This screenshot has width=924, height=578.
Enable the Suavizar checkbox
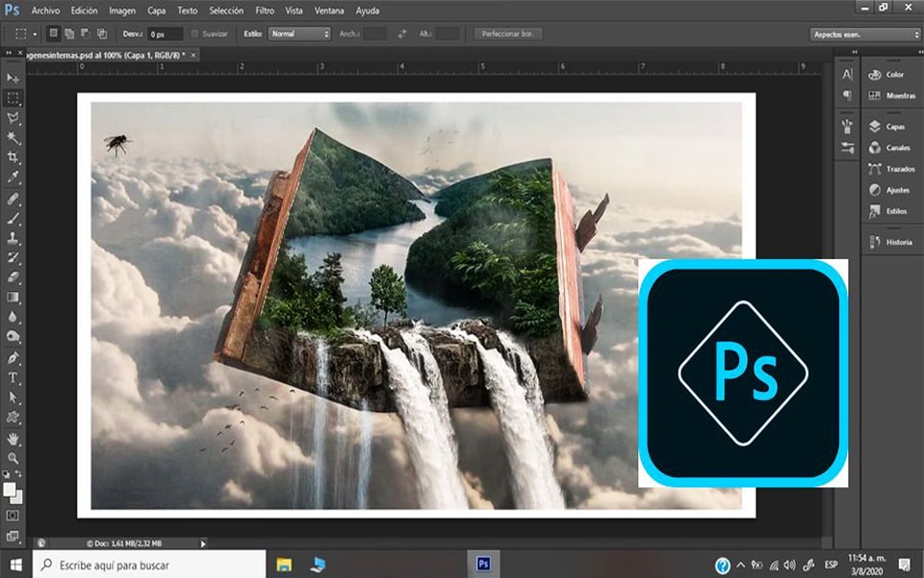point(196,34)
